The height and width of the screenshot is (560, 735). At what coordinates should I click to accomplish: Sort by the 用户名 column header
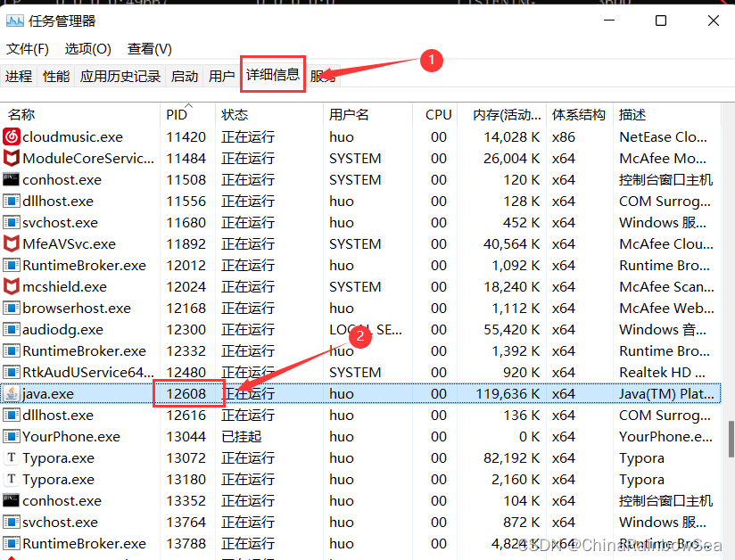[368, 114]
